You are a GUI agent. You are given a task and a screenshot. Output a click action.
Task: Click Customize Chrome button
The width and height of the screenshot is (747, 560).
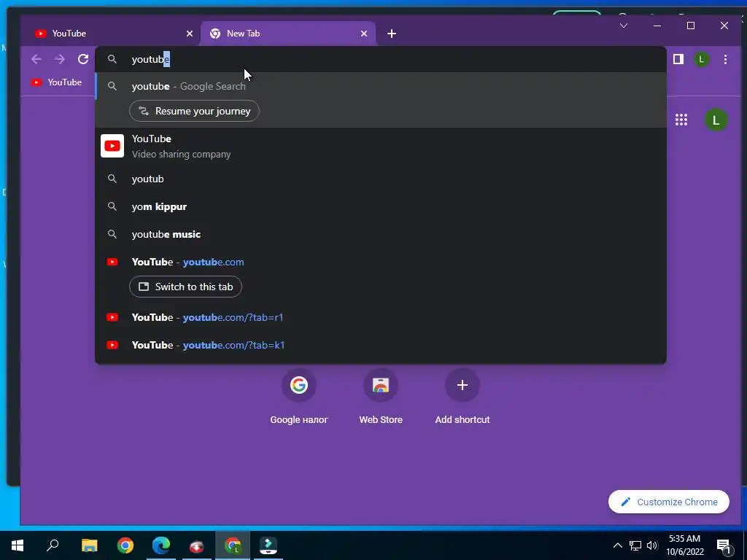tap(668, 502)
